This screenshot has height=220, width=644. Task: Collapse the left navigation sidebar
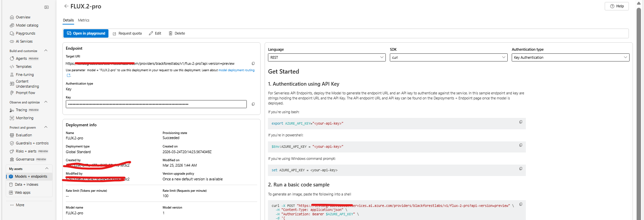(x=46, y=7)
